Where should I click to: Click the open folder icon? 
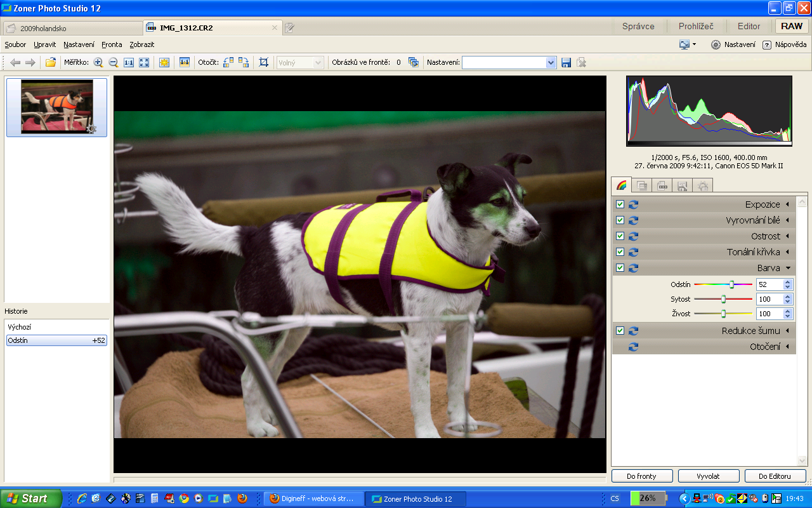coord(51,62)
